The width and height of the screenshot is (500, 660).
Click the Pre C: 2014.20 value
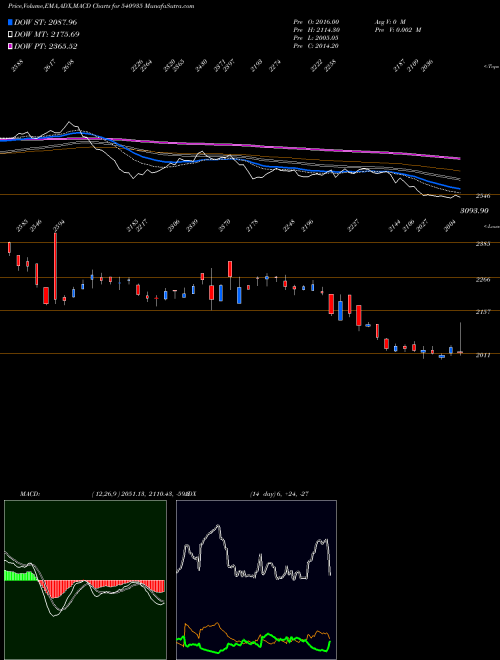tap(316, 46)
